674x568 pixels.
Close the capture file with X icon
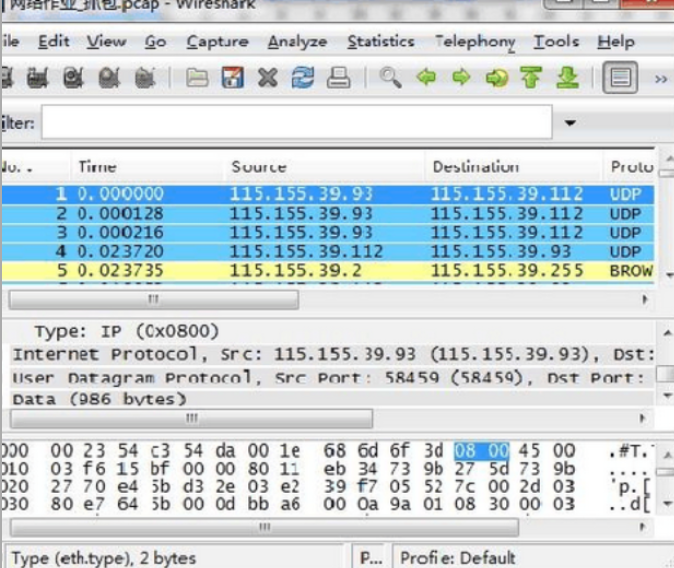[x=268, y=78]
